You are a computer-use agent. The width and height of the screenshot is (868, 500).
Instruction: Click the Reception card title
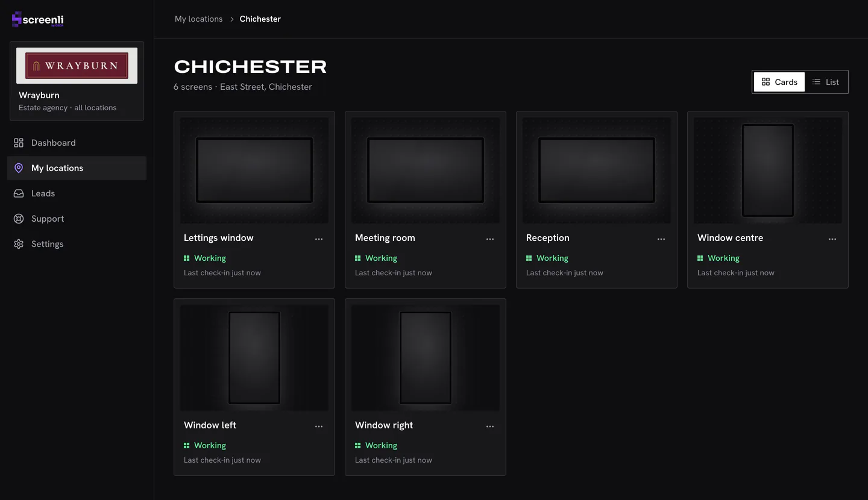547,238
